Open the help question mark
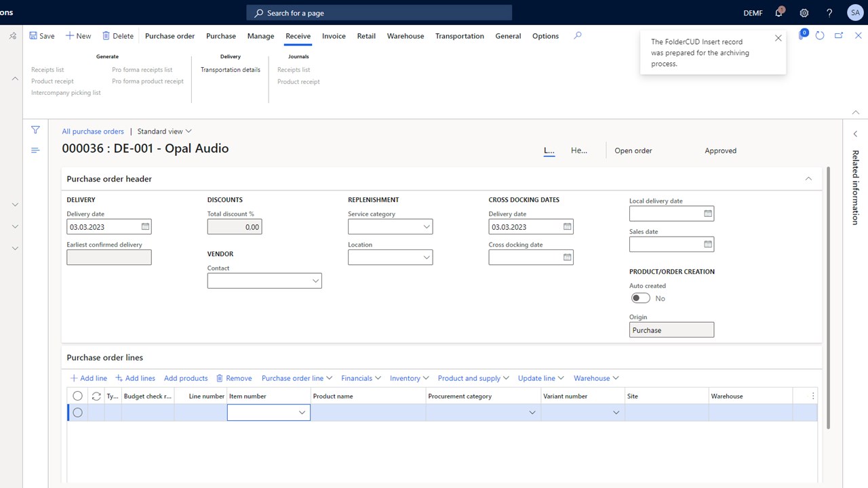 point(829,13)
